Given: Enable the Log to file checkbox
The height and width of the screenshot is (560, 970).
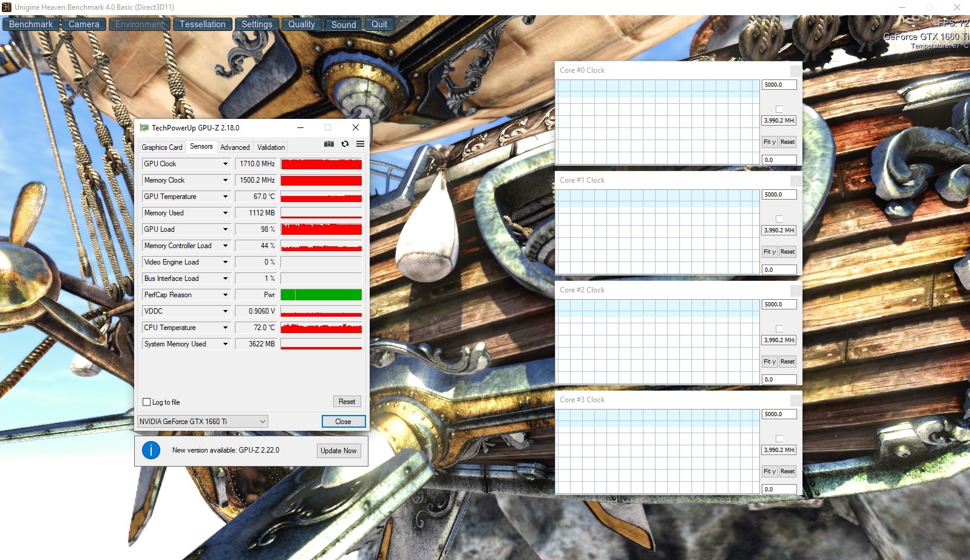Looking at the screenshot, I should [x=146, y=402].
